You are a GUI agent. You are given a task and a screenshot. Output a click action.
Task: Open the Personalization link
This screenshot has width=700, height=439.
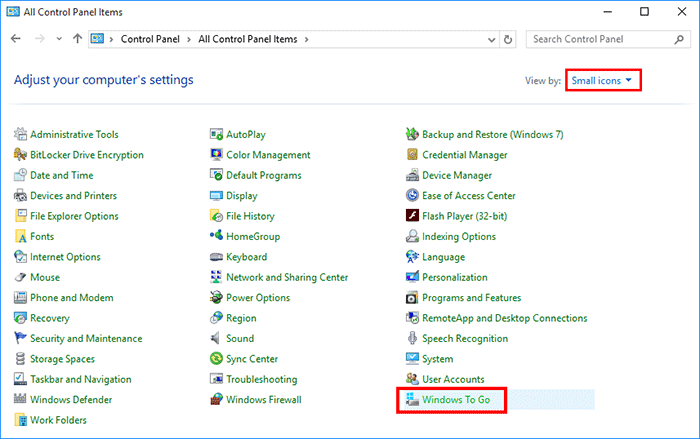click(455, 277)
